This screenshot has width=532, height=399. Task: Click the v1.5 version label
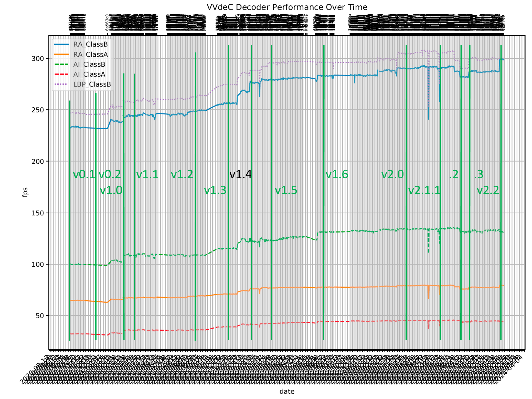pyautogui.click(x=286, y=191)
